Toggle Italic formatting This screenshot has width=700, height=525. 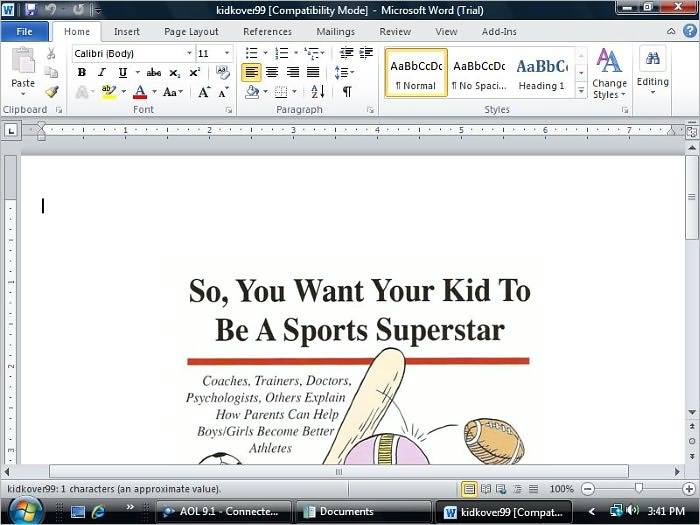pyautogui.click(x=102, y=72)
